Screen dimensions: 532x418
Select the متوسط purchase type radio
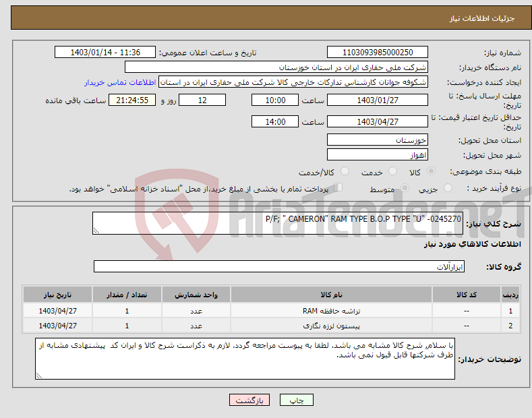[x=405, y=188]
